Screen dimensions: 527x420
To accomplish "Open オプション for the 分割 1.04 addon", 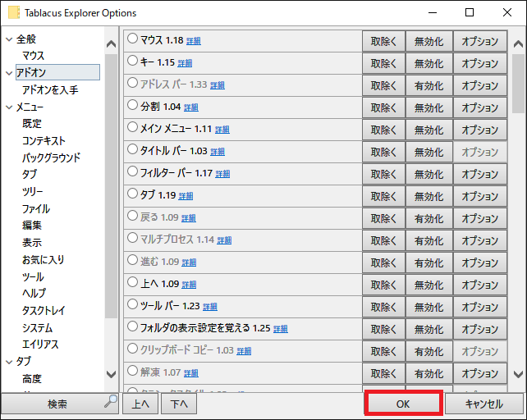I will tap(480, 107).
